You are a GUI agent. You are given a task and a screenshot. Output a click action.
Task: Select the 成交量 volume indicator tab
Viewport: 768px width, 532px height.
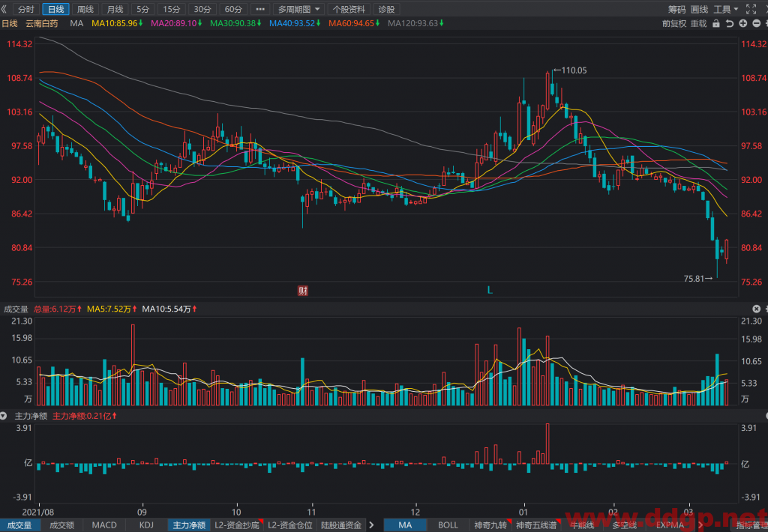point(19,525)
